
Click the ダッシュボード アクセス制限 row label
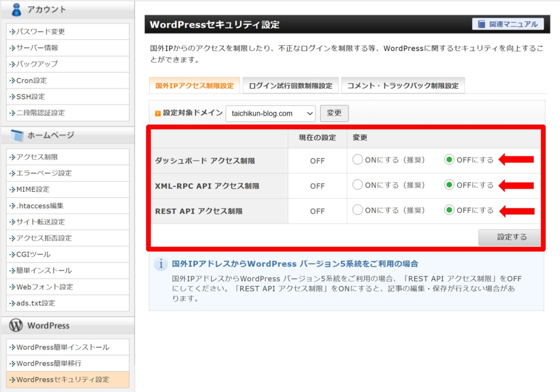[x=205, y=161]
